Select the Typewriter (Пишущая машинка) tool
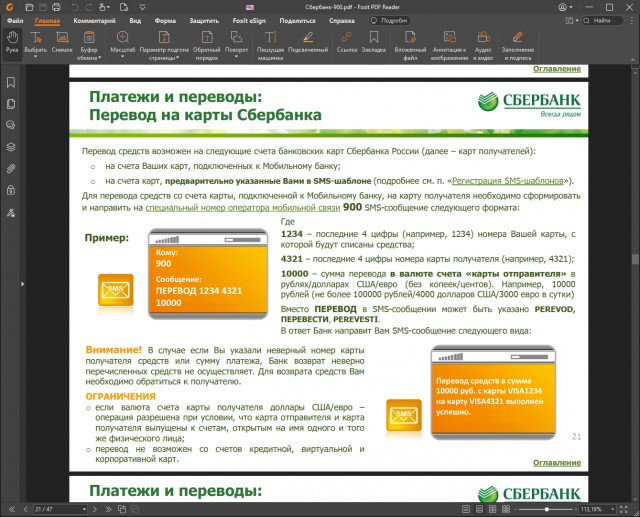 (x=270, y=45)
